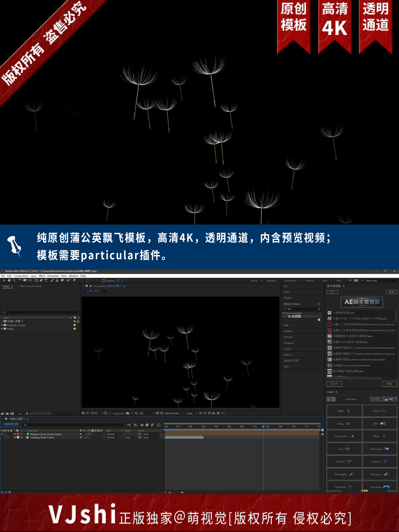399x532 pixels.
Task: Expand the Particular_Assets folder
Action: [x=2, y=325]
